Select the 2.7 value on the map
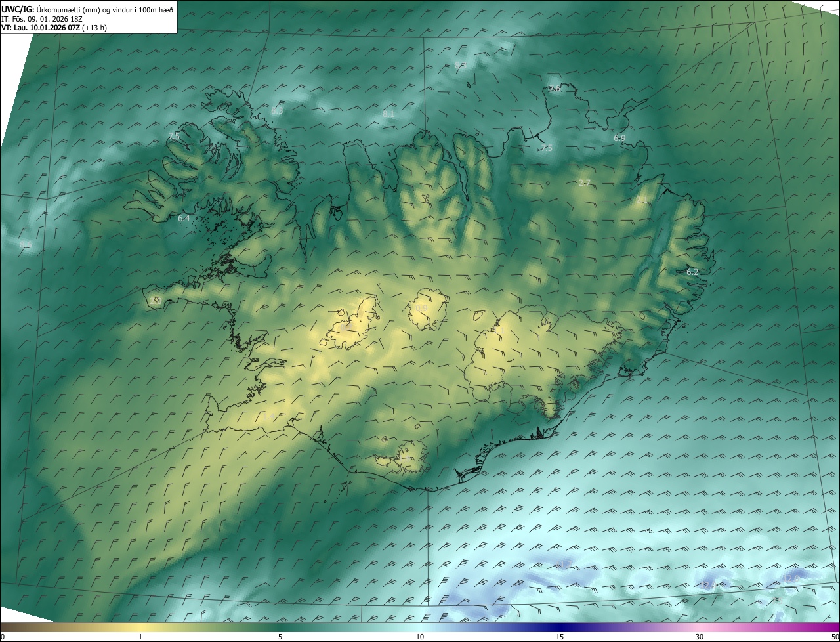840x642 pixels. (584, 182)
